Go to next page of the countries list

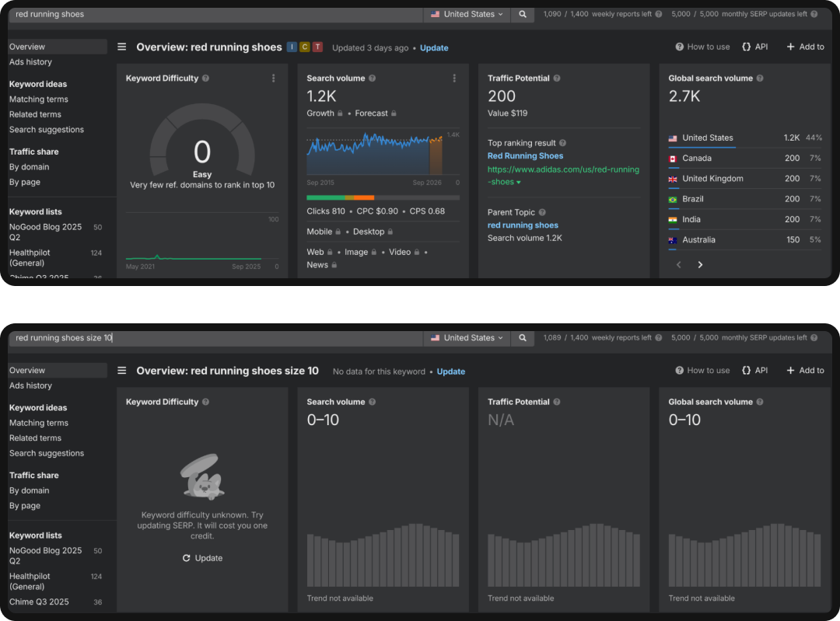click(x=700, y=265)
